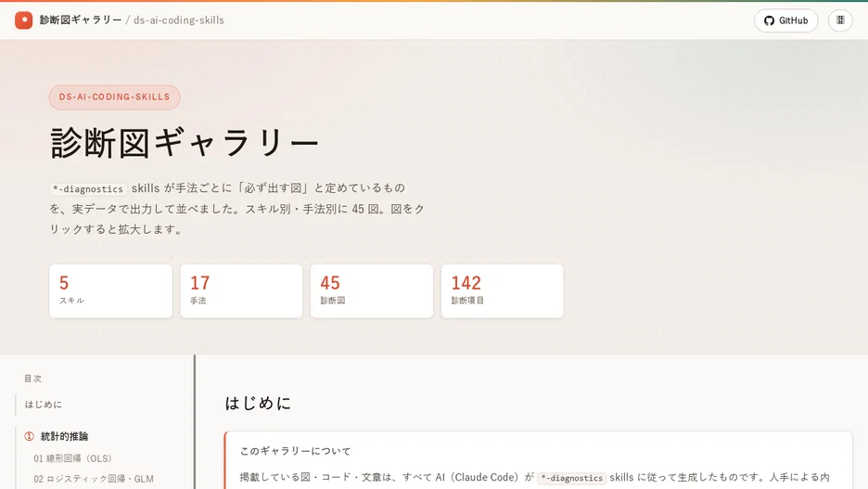868x489 pixels.
Task: Click the 診断図ギャラリー title in header
Action: click(x=81, y=19)
